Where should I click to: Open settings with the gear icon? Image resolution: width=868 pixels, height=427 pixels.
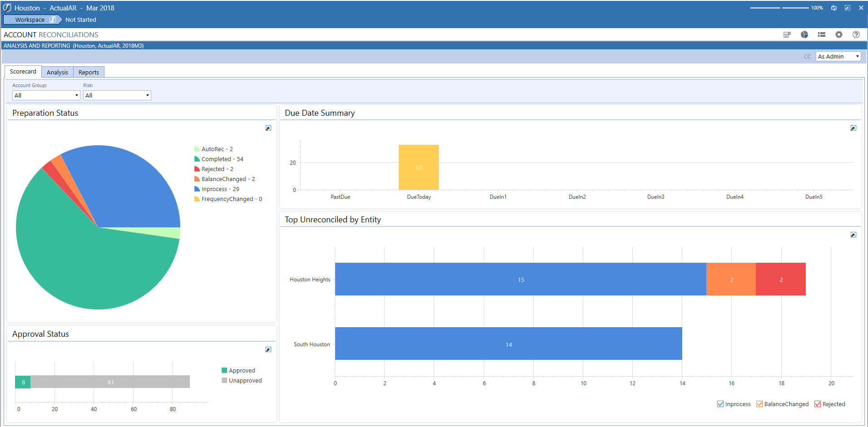(839, 34)
